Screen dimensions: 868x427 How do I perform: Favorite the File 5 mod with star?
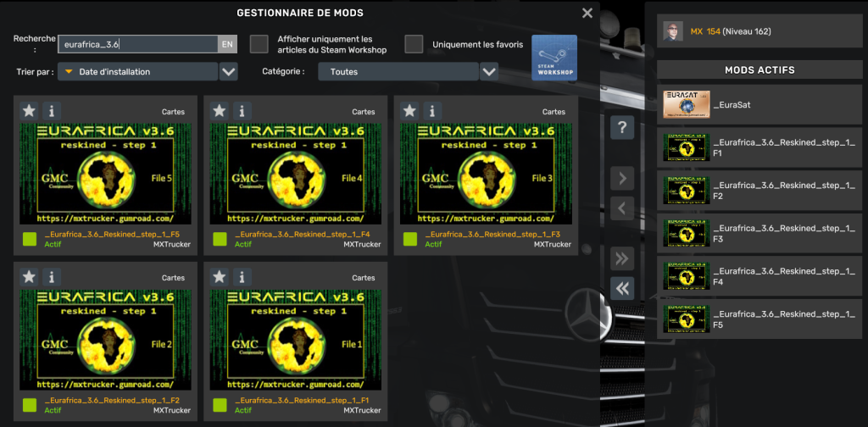tap(29, 111)
